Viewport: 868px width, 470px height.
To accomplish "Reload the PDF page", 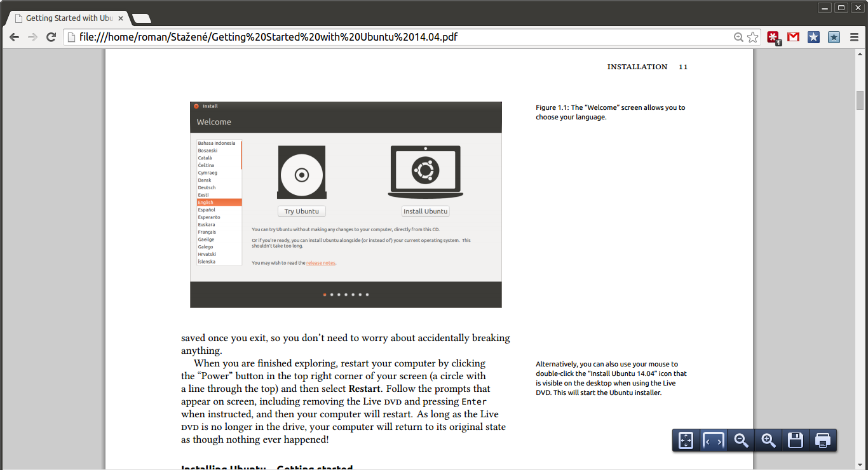I will (x=51, y=37).
